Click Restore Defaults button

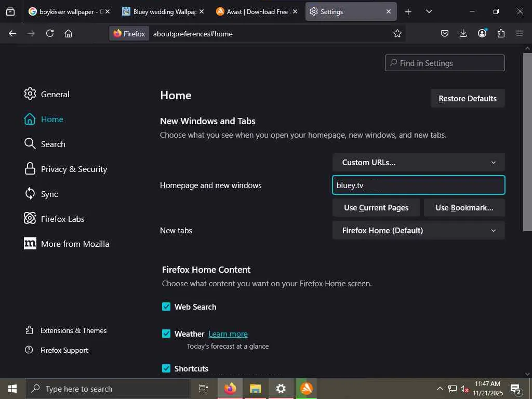(468, 98)
